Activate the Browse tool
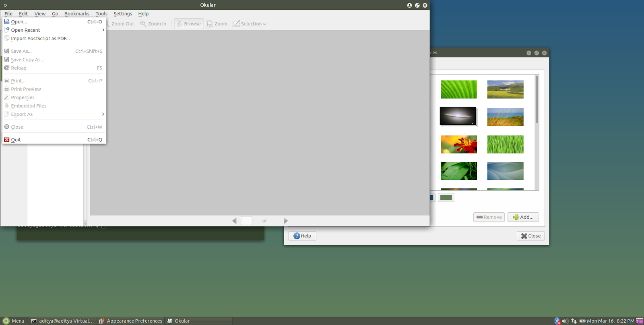 tap(189, 24)
